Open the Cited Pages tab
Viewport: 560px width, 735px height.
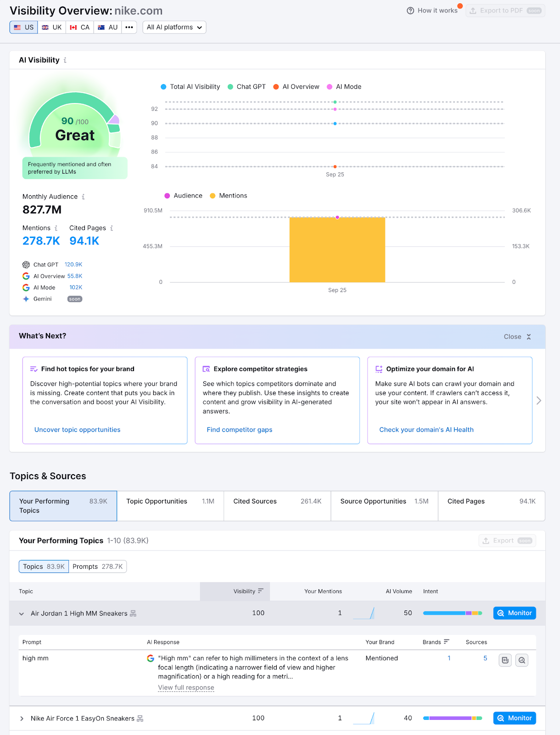point(492,506)
